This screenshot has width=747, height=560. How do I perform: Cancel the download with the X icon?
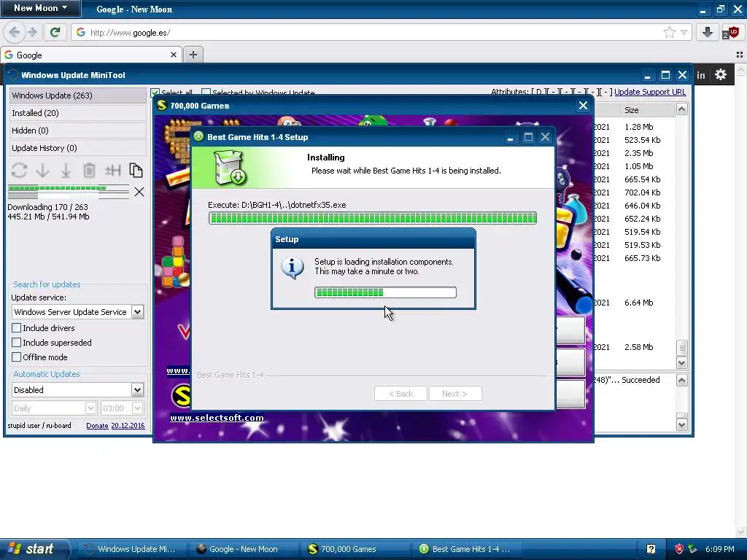point(139,192)
